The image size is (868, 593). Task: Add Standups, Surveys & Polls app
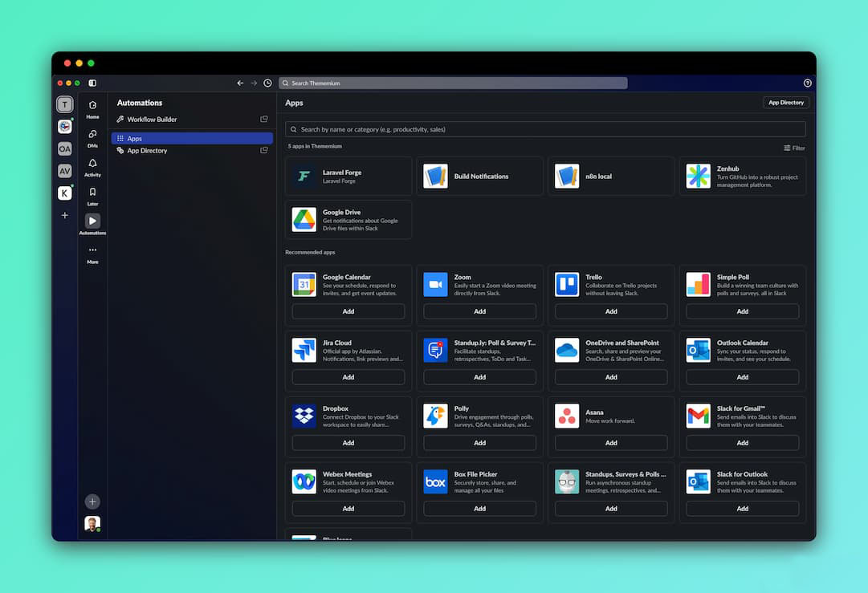(611, 509)
